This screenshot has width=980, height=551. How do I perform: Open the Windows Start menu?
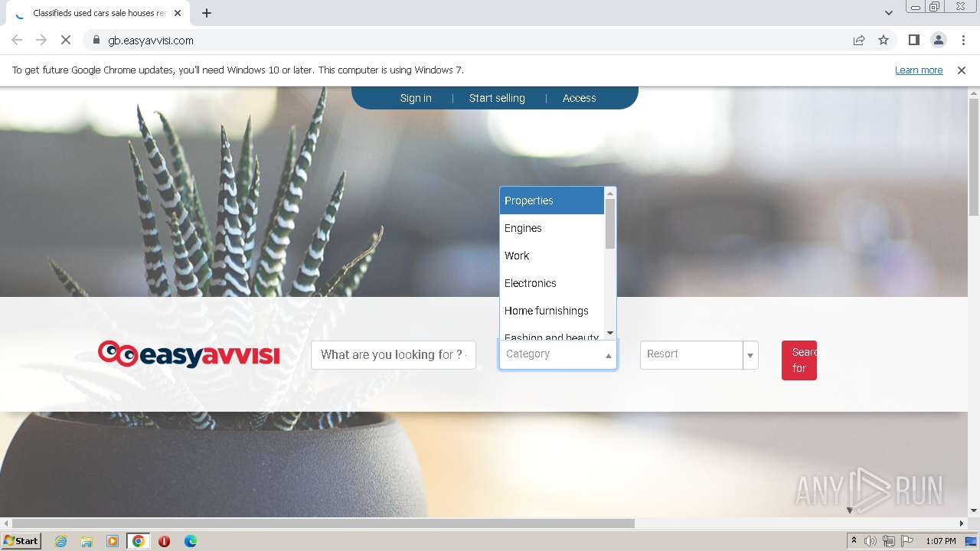click(21, 541)
